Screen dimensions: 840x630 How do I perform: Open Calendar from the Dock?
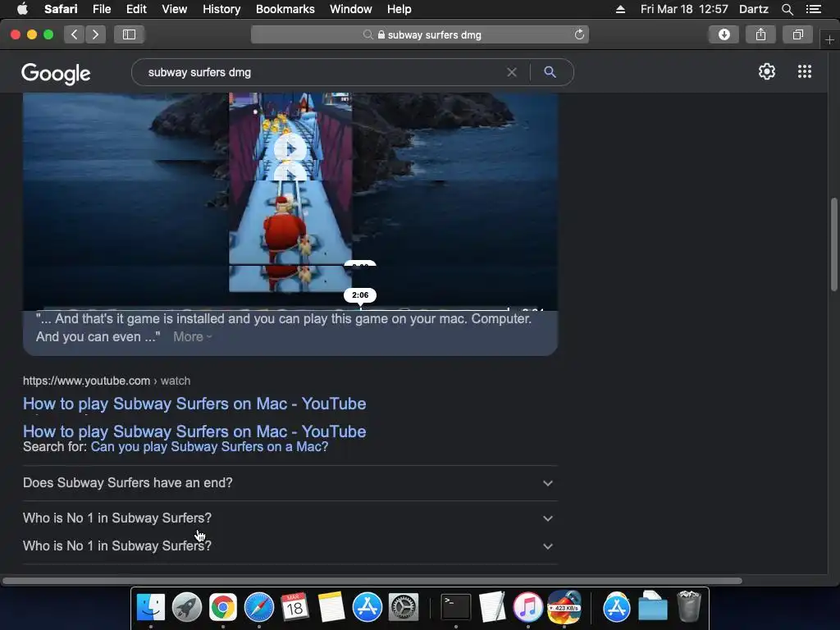294,607
